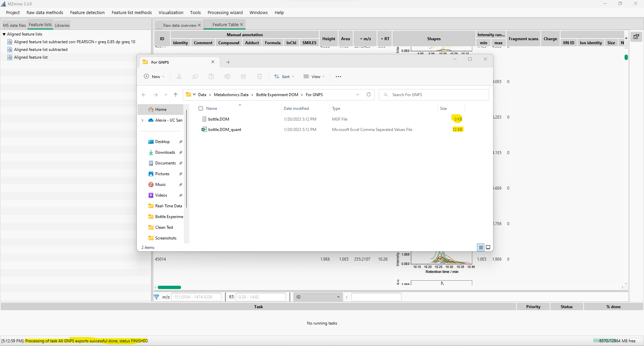
Task: Click the Copy icon in Explorer toolbar
Action: pos(195,76)
